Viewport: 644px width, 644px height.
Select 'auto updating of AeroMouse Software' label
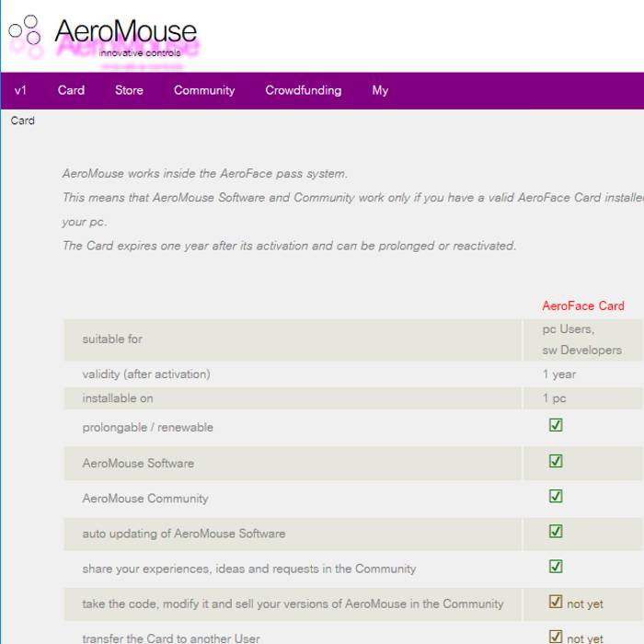point(184,534)
